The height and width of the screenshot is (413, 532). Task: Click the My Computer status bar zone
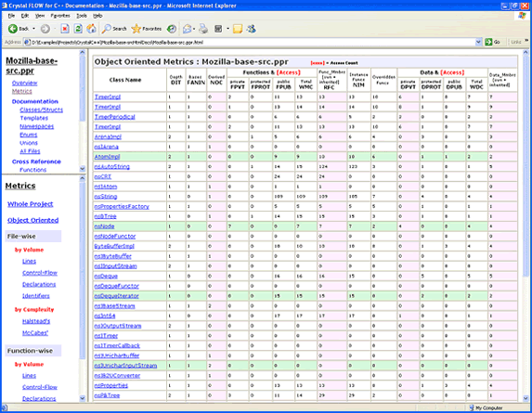pyautogui.click(x=486, y=407)
